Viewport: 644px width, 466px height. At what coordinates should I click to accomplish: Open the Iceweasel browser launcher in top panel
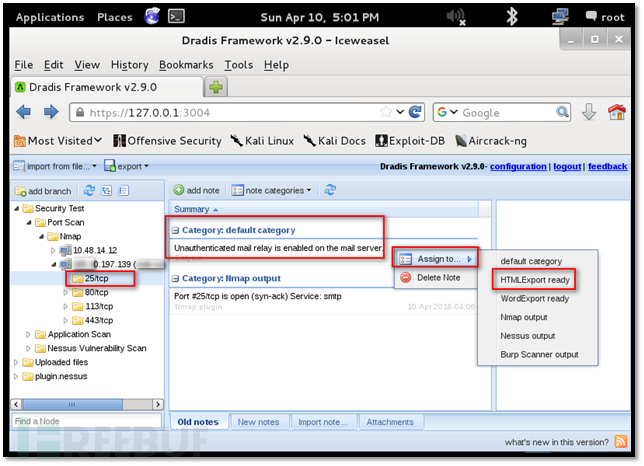pos(152,16)
